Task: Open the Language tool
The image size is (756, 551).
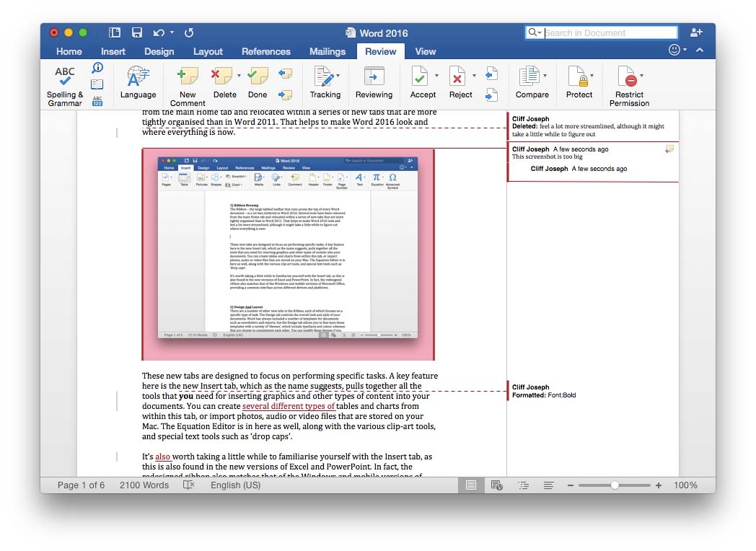Action: [x=138, y=82]
